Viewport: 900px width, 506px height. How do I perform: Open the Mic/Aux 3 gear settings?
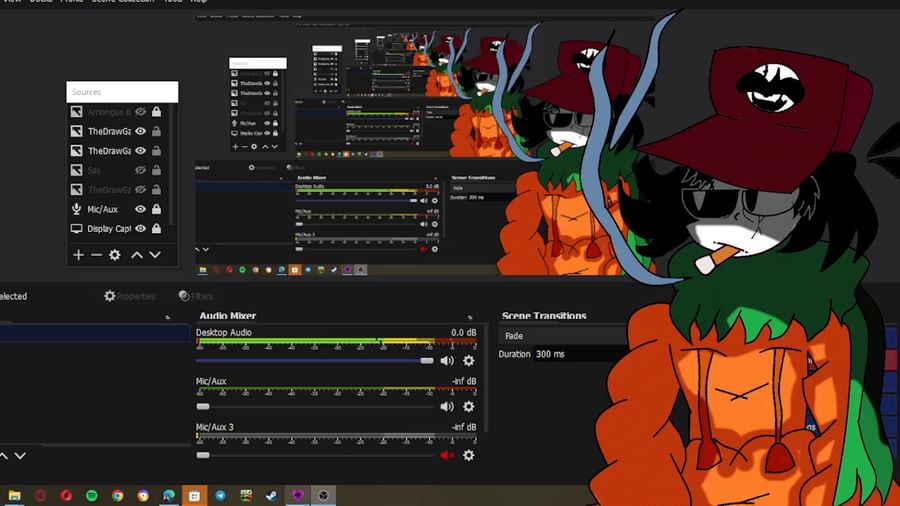pos(469,455)
